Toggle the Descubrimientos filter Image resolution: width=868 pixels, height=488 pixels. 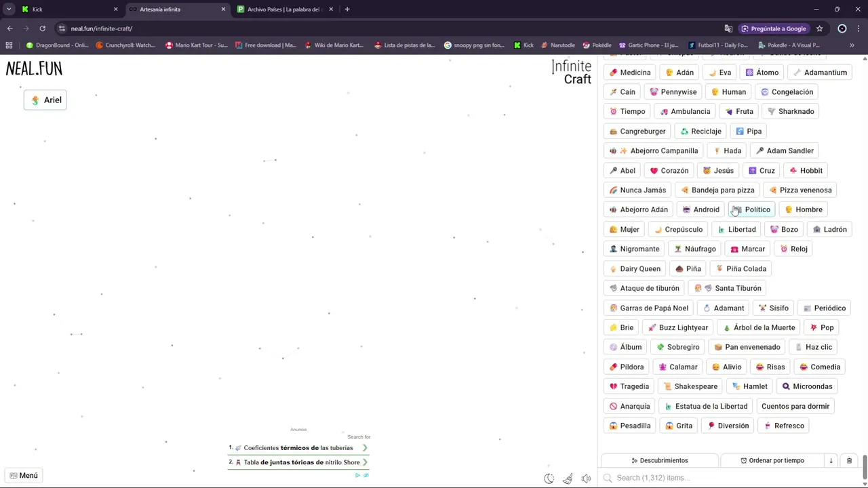(x=660, y=460)
